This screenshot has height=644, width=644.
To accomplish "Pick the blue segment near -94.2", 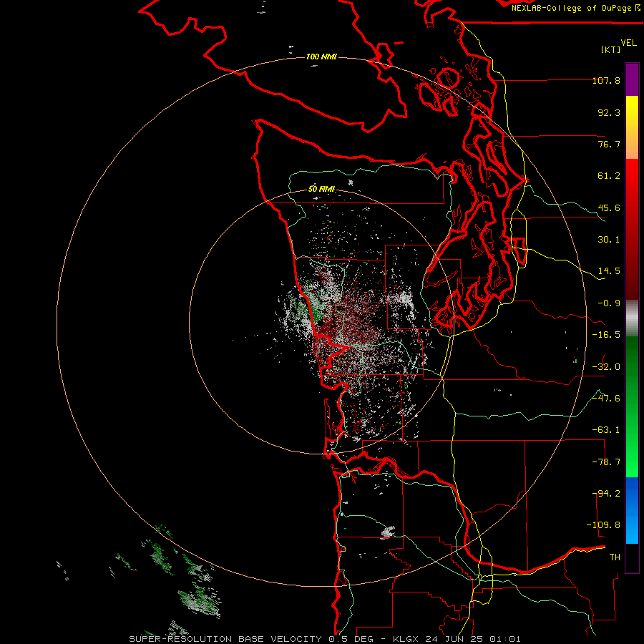I will pyautogui.click(x=632, y=493).
